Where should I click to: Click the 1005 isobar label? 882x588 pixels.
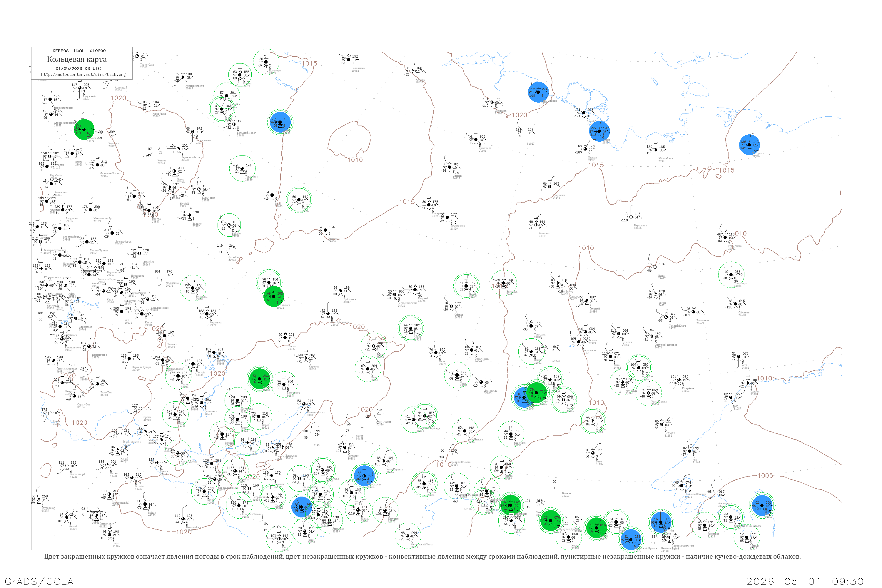(765, 475)
